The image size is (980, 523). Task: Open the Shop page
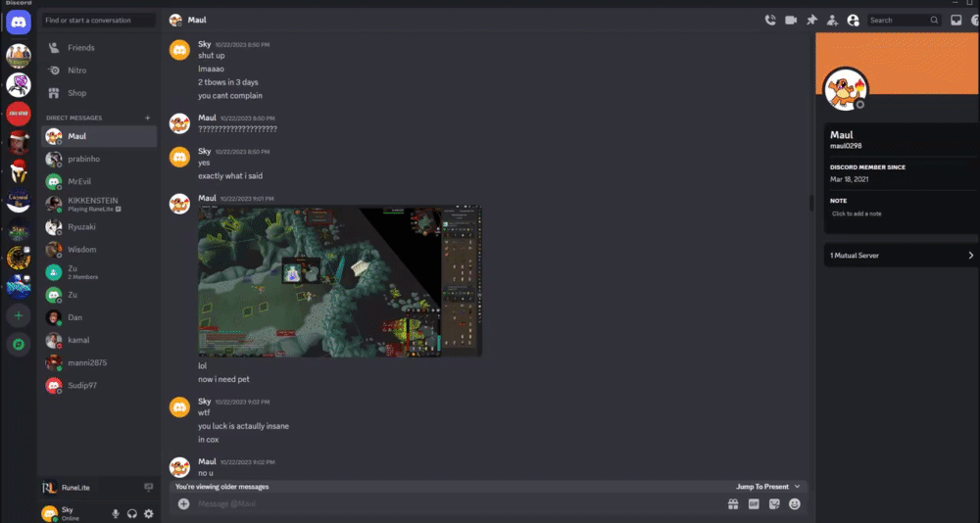pyautogui.click(x=99, y=93)
